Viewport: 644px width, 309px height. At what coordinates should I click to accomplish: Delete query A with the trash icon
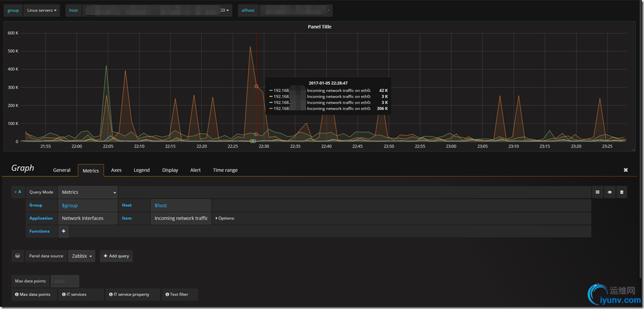point(622,192)
